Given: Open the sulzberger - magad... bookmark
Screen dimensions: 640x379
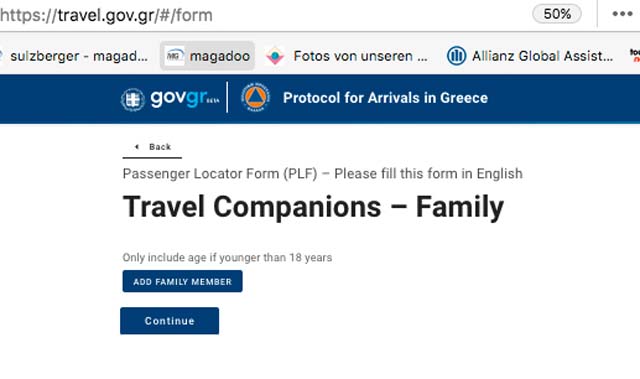Looking at the screenshot, I should 74,56.
